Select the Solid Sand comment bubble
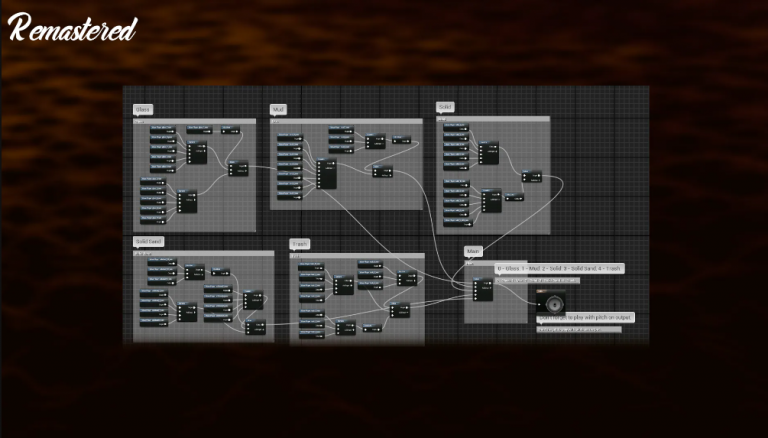Image resolution: width=768 pixels, height=438 pixels. 148,242
